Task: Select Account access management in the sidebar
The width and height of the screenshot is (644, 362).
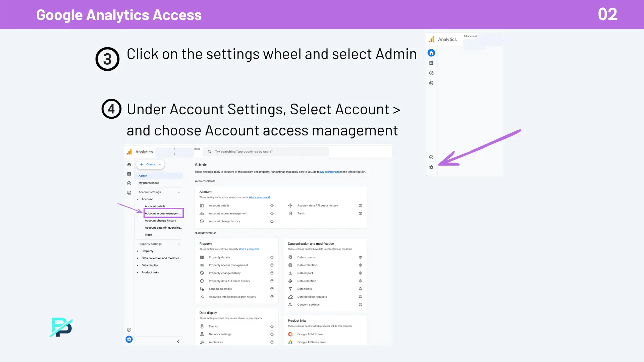Action: (163, 214)
